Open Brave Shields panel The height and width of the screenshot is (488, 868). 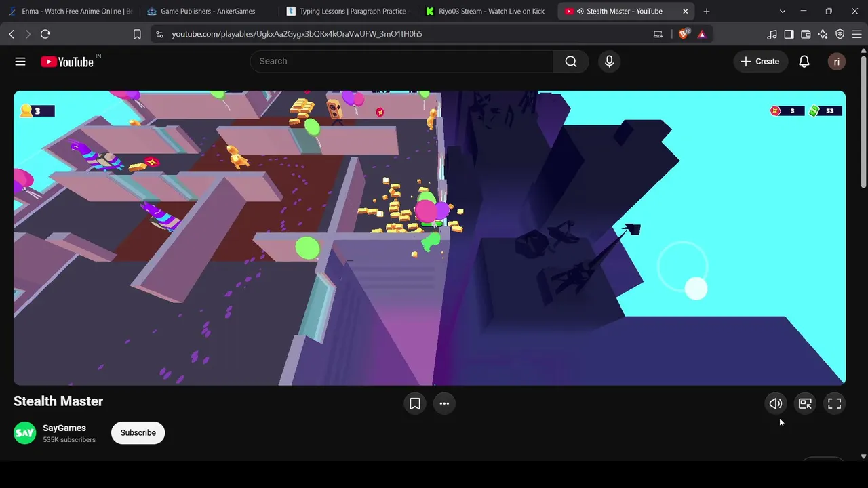[x=684, y=34]
